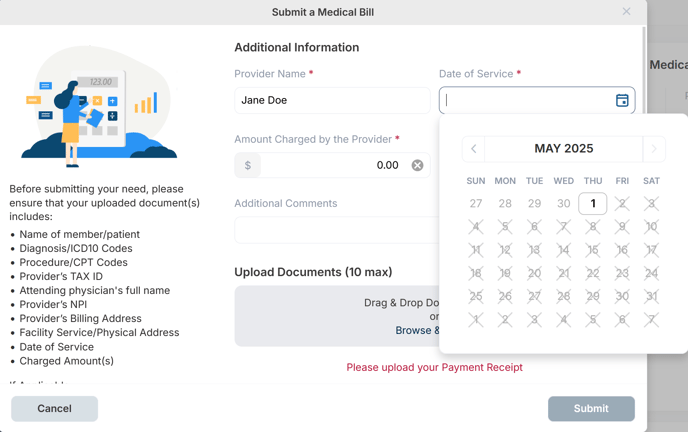The width and height of the screenshot is (688, 432).
Task: Open the MAY 2025 month selector
Action: tap(563, 149)
